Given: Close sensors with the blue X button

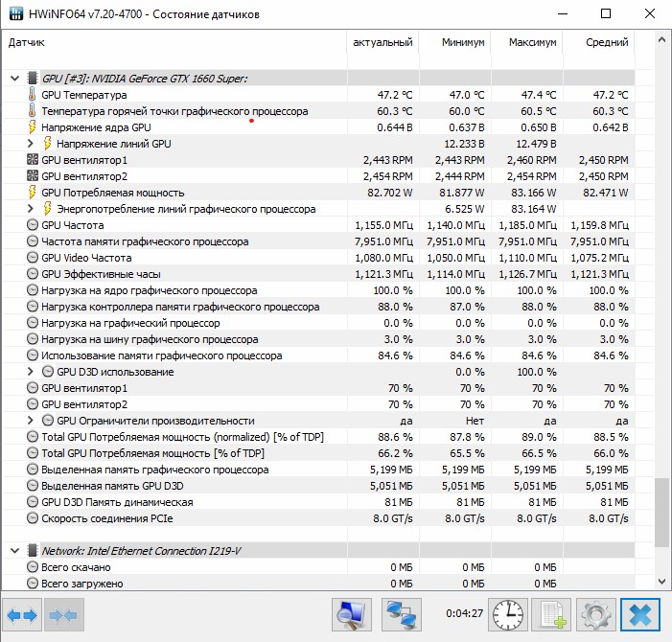Looking at the screenshot, I should tap(640, 615).
